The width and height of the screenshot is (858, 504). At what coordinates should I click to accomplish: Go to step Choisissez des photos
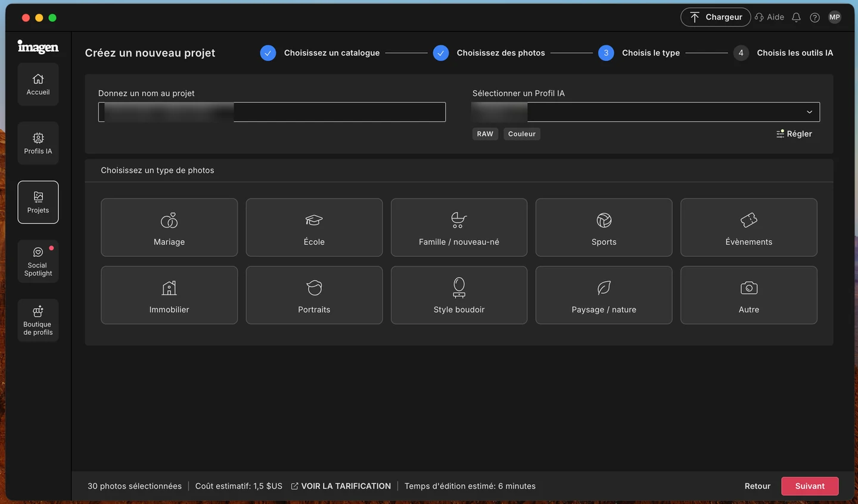[489, 53]
